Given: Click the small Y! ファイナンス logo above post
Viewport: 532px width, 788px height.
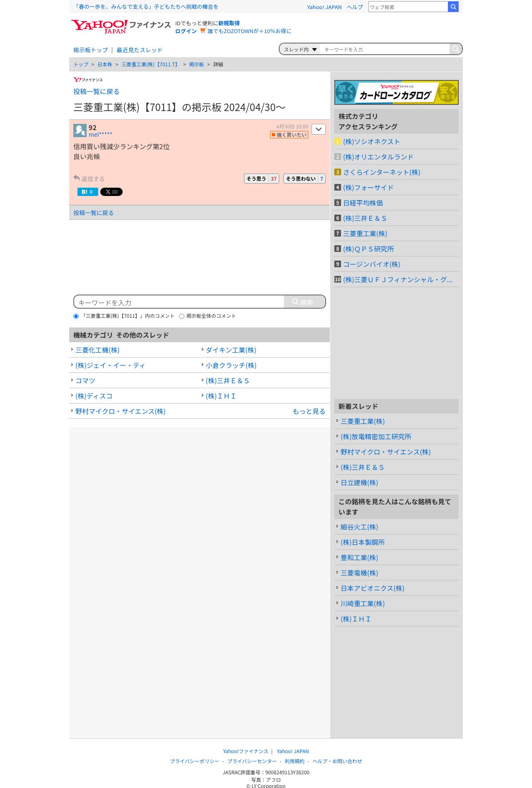Looking at the screenshot, I should 88,80.
